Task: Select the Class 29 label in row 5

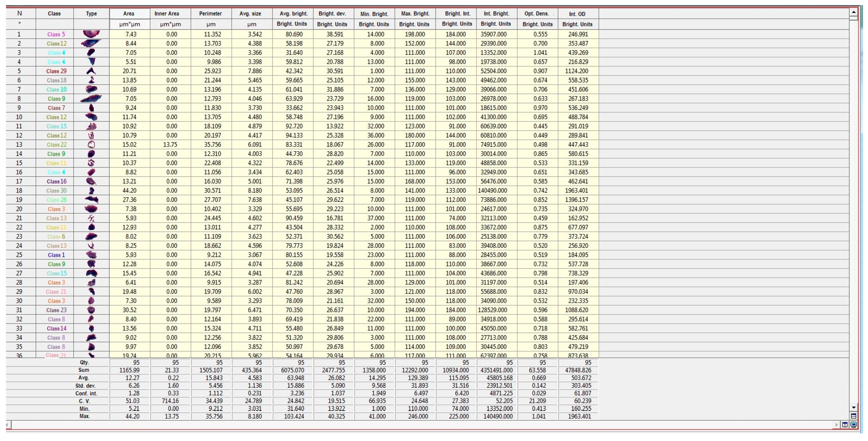Action: (56, 71)
